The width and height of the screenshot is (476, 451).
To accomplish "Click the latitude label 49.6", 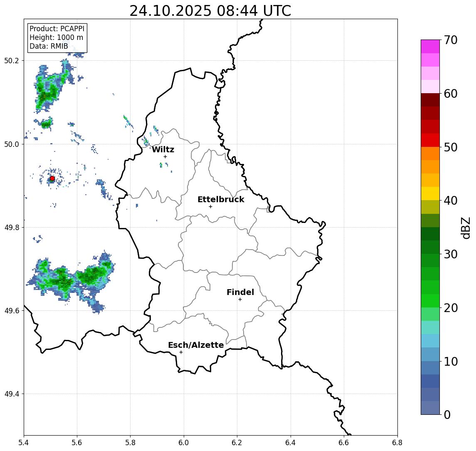I will (12, 311).
